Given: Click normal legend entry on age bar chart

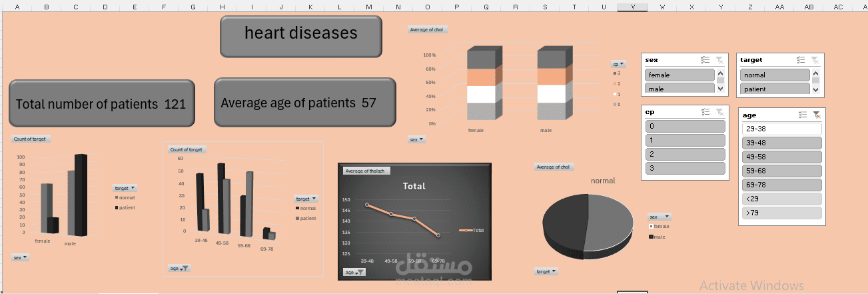Looking at the screenshot, I should tap(305, 209).
